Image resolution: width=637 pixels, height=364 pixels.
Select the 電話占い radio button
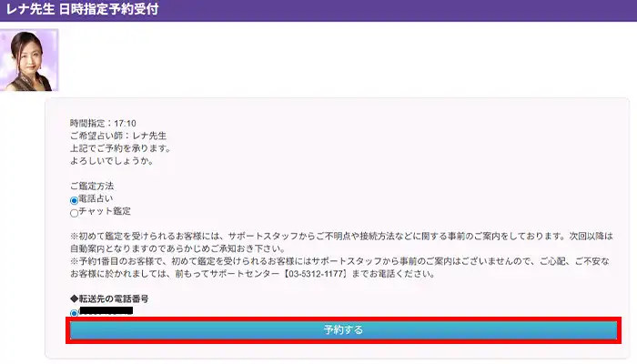coord(75,200)
